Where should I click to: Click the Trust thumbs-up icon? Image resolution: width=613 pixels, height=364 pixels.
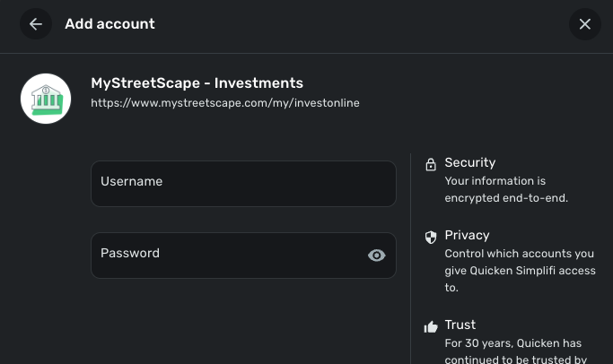pos(431,326)
